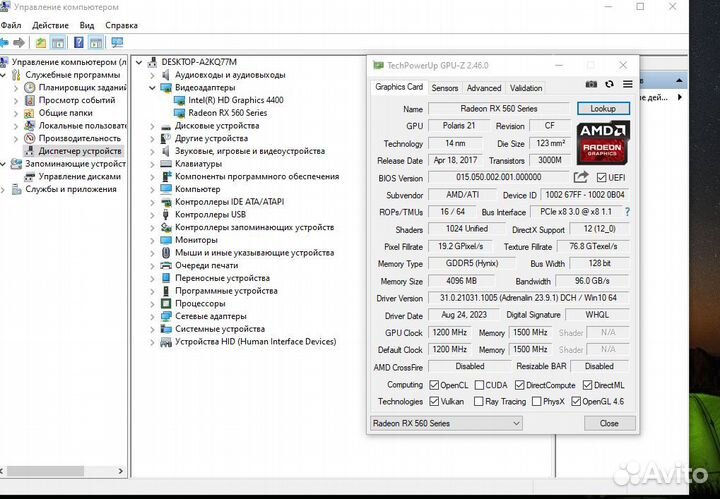Image resolution: width=720 pixels, height=499 pixels.
Task: Click the left pane horizontal scrollbar thumb
Action: (45, 471)
